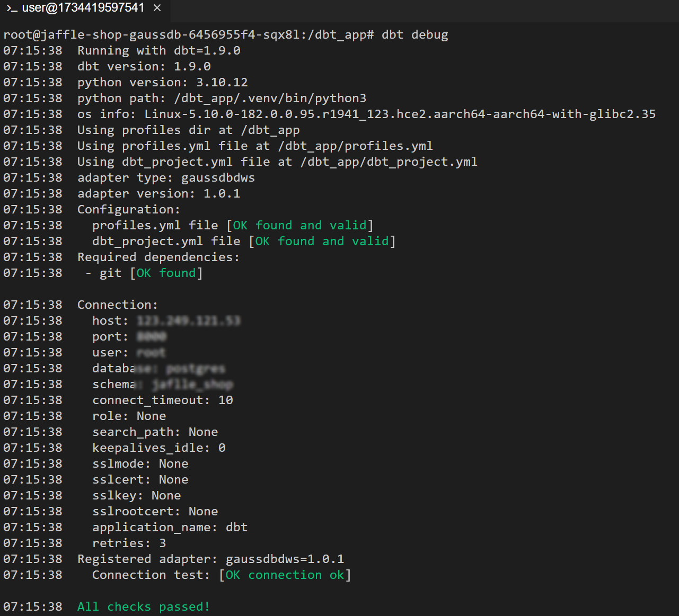Click the 'Registered adapter: gaussdbdws=1.0.1' line
The width and height of the screenshot is (679, 616).
click(210, 559)
